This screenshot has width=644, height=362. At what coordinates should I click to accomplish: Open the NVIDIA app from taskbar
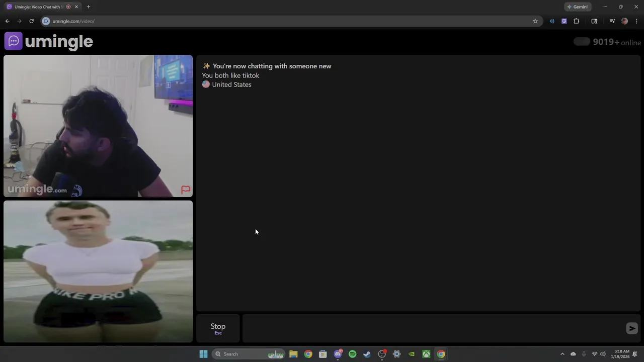coord(411,354)
